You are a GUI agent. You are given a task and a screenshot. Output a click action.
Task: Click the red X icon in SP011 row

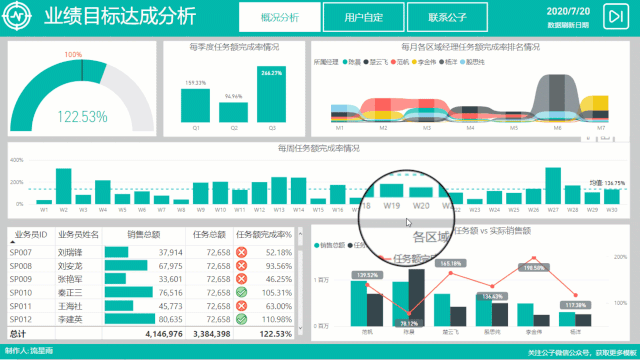[242, 306]
